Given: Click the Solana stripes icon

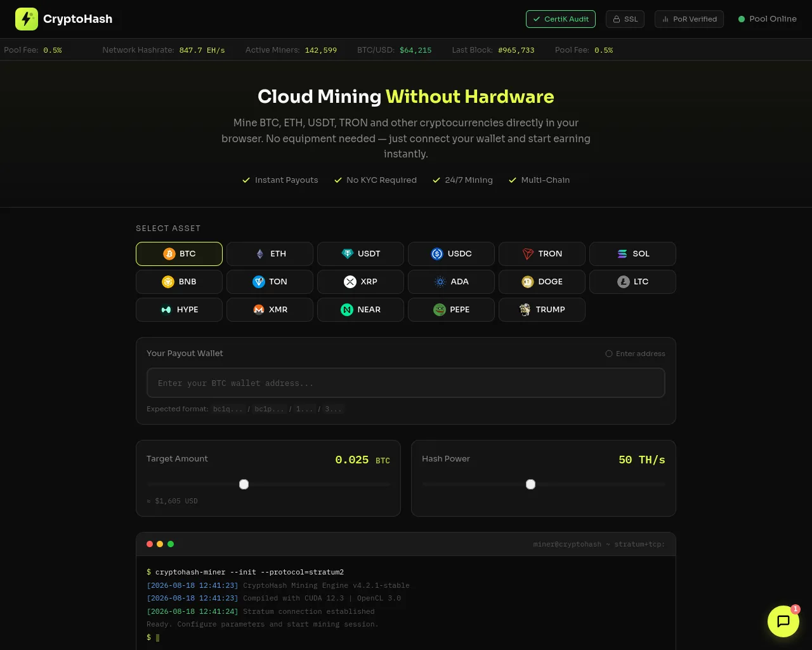Looking at the screenshot, I should click(622, 254).
